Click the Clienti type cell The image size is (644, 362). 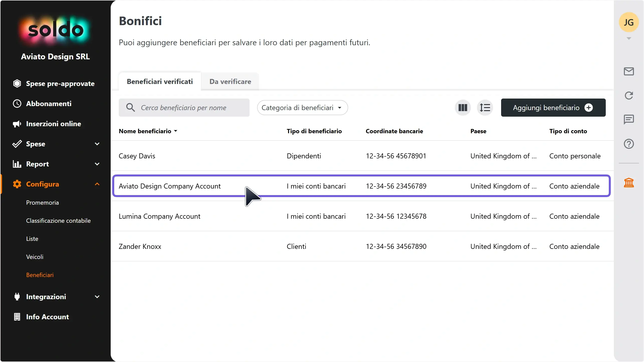coord(296,246)
